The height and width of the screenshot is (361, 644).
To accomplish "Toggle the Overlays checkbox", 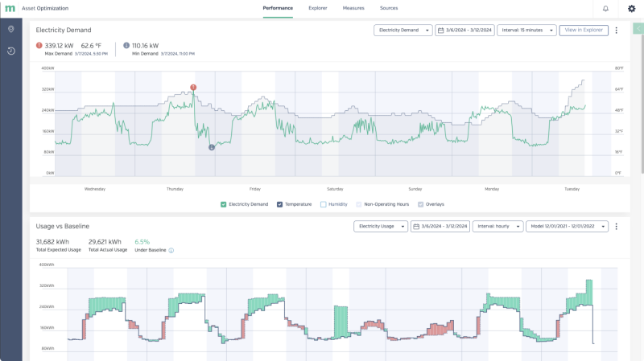I will [420, 204].
